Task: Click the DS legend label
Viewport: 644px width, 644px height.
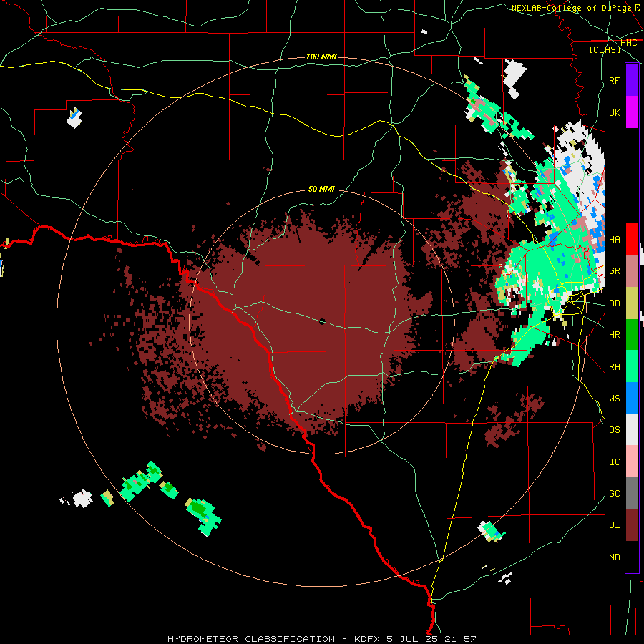Action: click(x=615, y=430)
